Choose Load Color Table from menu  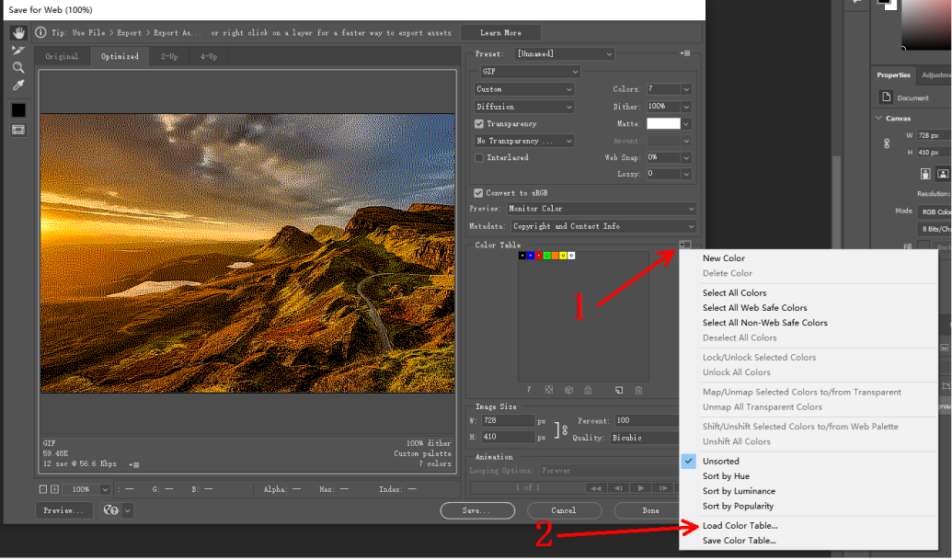(x=740, y=526)
